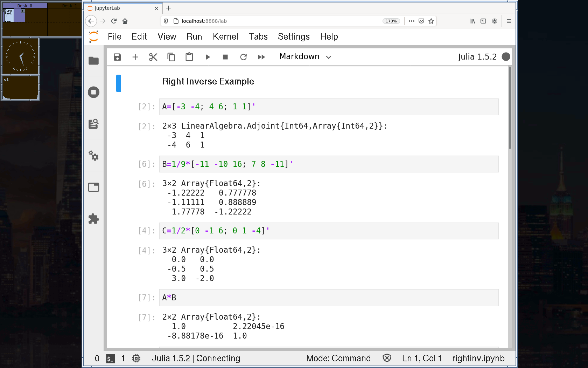Screen dimensions: 588x368
Task: Restart the kernel
Action: 244,57
